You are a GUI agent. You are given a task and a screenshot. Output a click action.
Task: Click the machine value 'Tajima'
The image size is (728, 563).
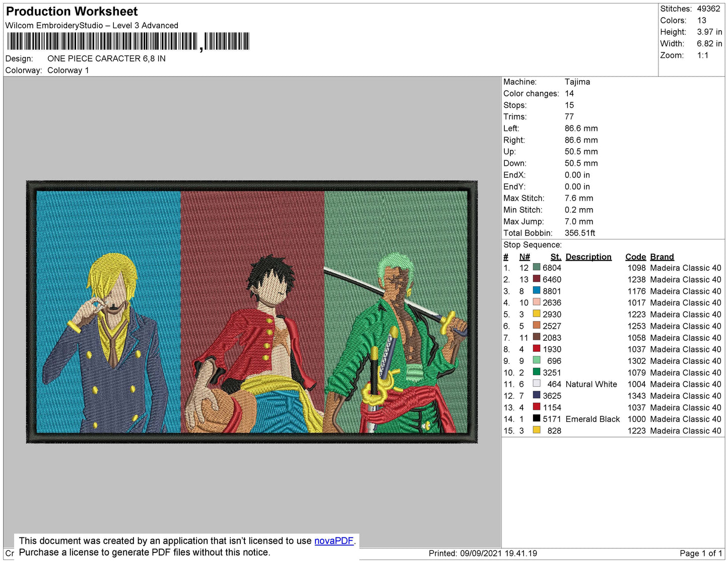click(x=577, y=82)
